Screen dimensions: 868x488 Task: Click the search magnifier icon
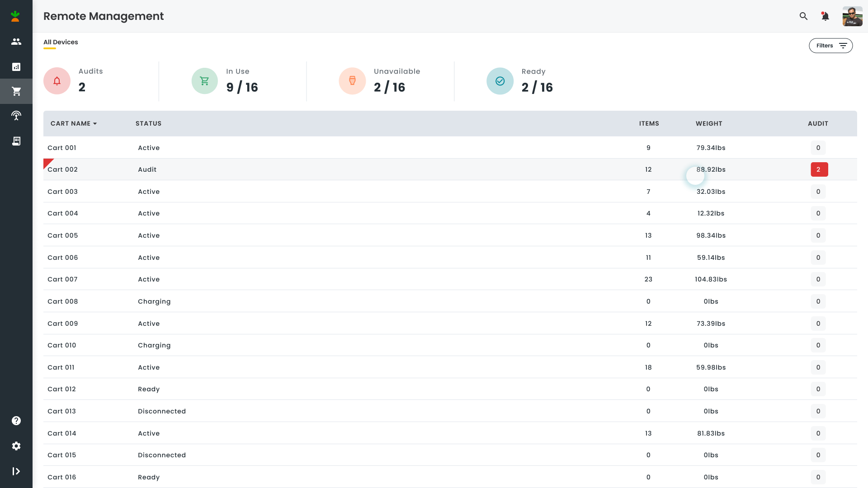coord(803,16)
